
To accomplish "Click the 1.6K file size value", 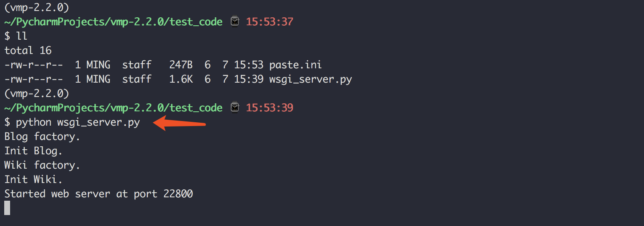I will [181, 79].
